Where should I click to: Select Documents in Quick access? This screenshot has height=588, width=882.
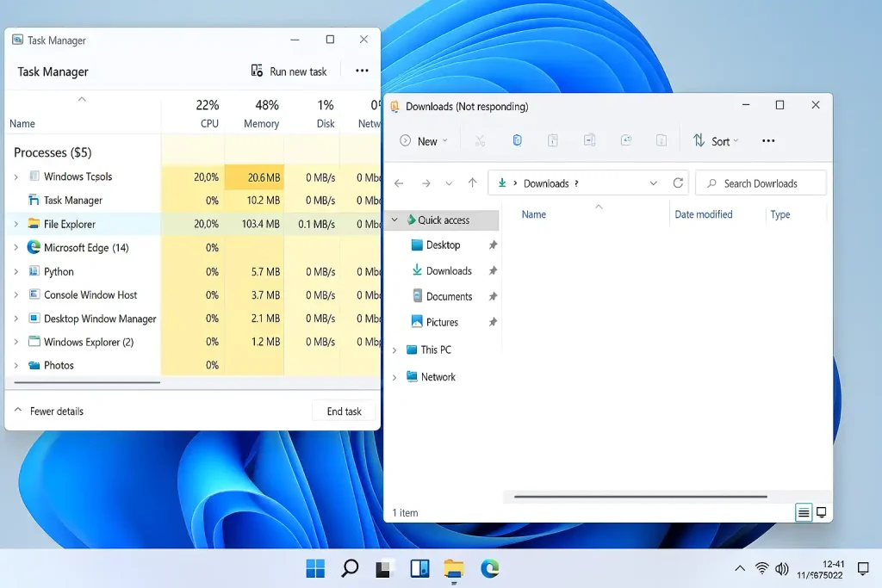pyautogui.click(x=449, y=296)
